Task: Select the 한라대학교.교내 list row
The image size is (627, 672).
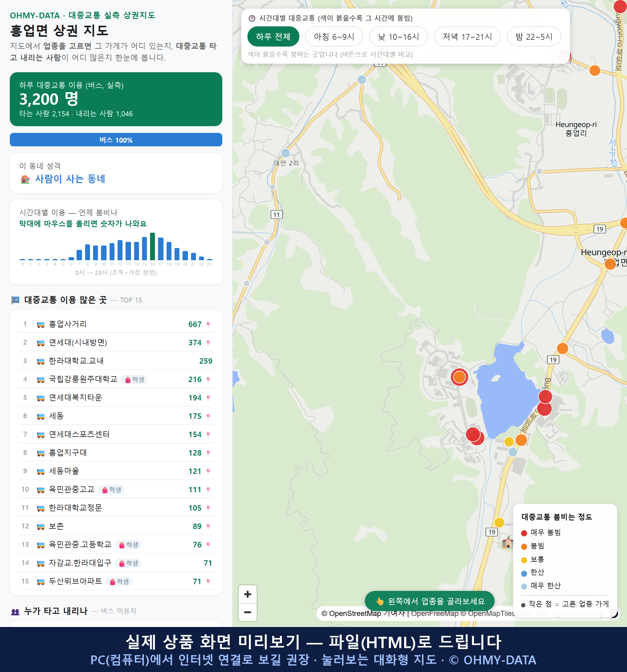Action: (x=116, y=361)
